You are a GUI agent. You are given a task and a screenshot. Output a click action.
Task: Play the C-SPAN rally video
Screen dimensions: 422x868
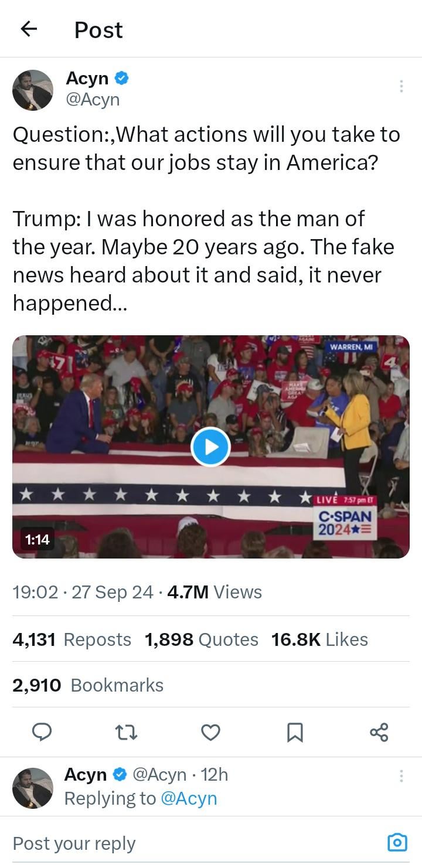(x=210, y=447)
